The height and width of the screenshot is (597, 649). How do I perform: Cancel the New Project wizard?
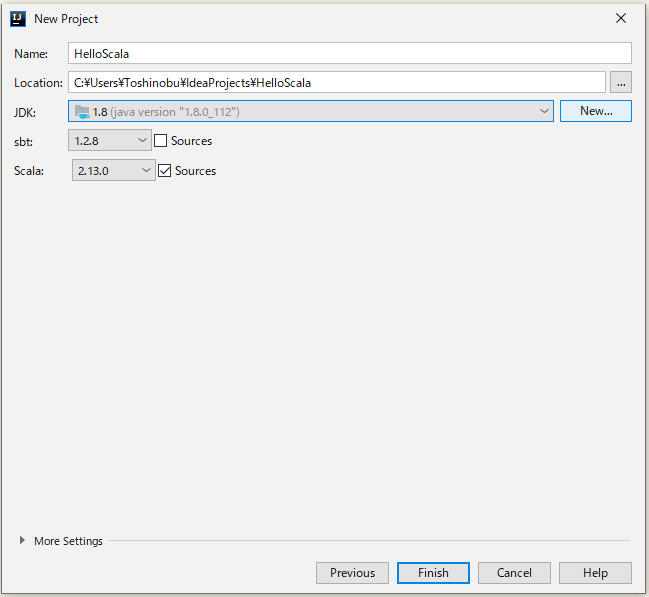coord(514,573)
